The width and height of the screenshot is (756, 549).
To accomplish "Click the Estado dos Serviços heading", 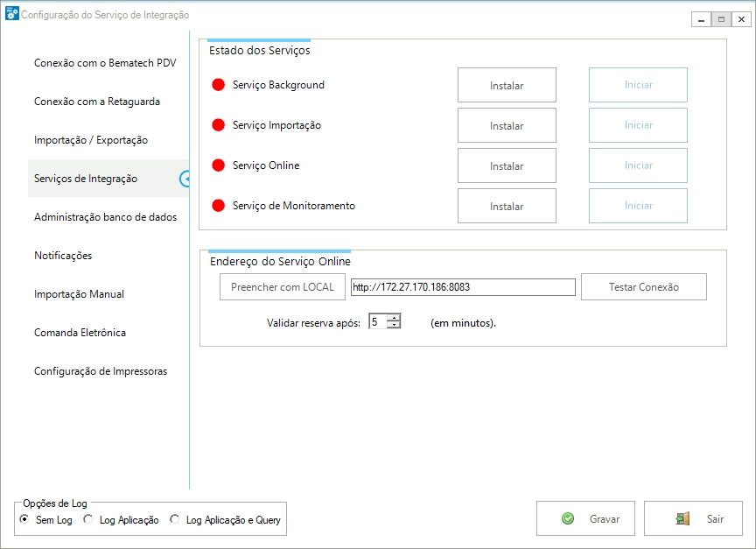I will coord(259,50).
